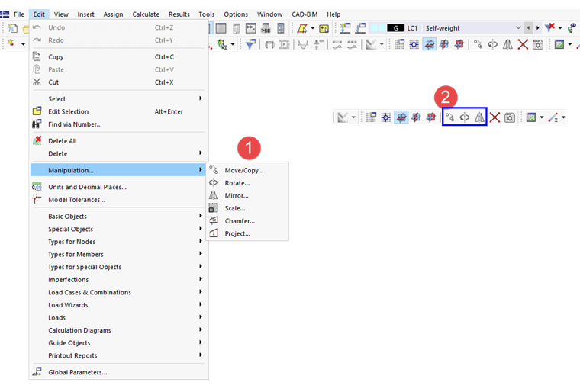Open dropdown arrow next to yellow star icon

[23, 44]
